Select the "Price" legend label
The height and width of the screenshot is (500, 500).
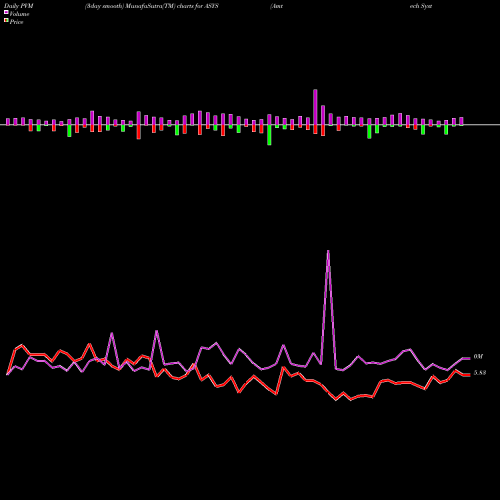[x=16, y=22]
